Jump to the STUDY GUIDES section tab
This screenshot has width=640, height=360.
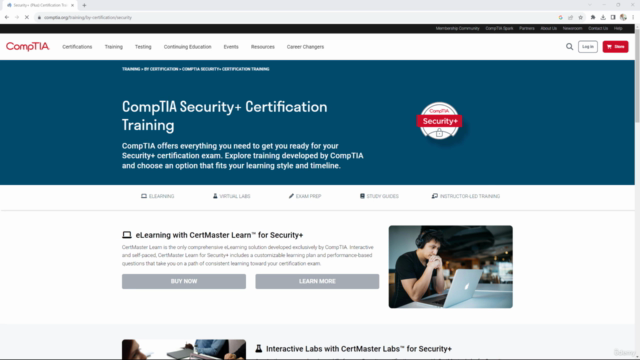coord(379,196)
